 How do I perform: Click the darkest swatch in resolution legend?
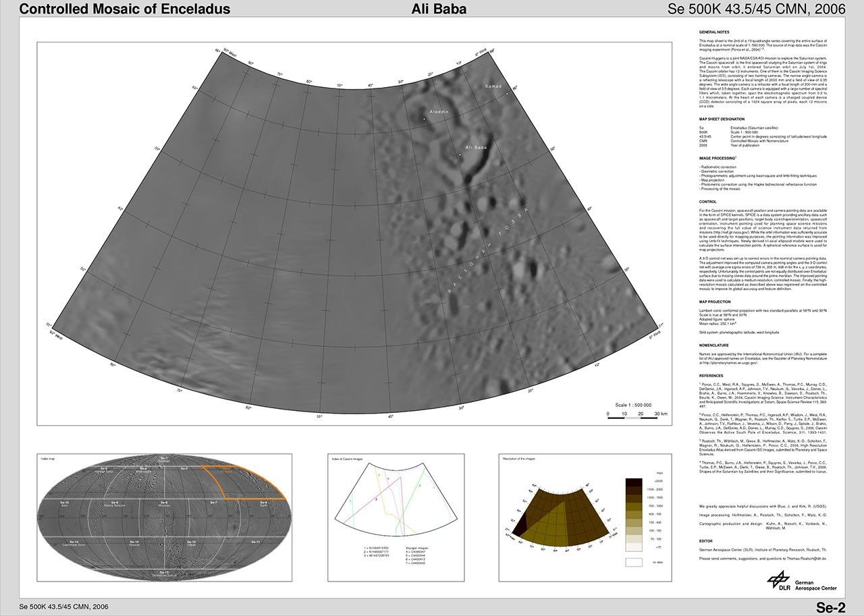tap(633, 482)
